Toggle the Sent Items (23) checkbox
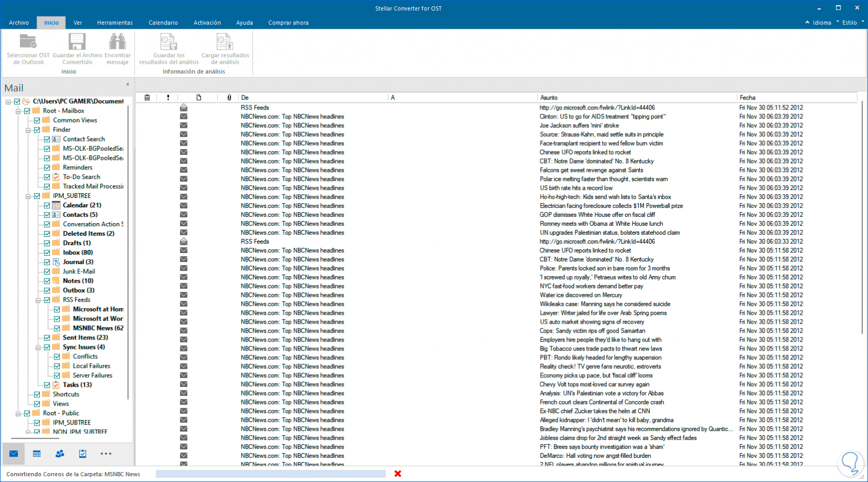The image size is (868, 482). [47, 338]
